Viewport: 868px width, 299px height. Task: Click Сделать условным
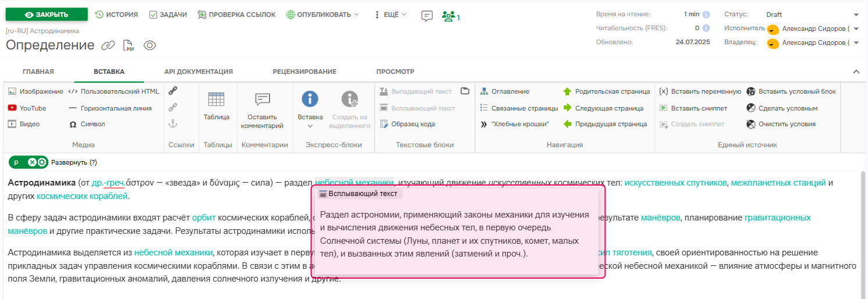(782, 108)
